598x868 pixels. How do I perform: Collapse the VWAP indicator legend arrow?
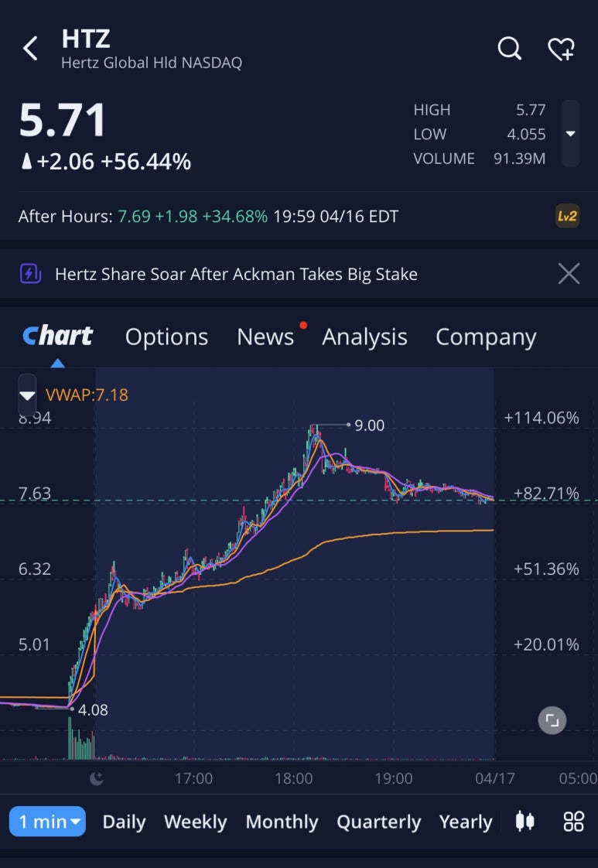[x=27, y=395]
